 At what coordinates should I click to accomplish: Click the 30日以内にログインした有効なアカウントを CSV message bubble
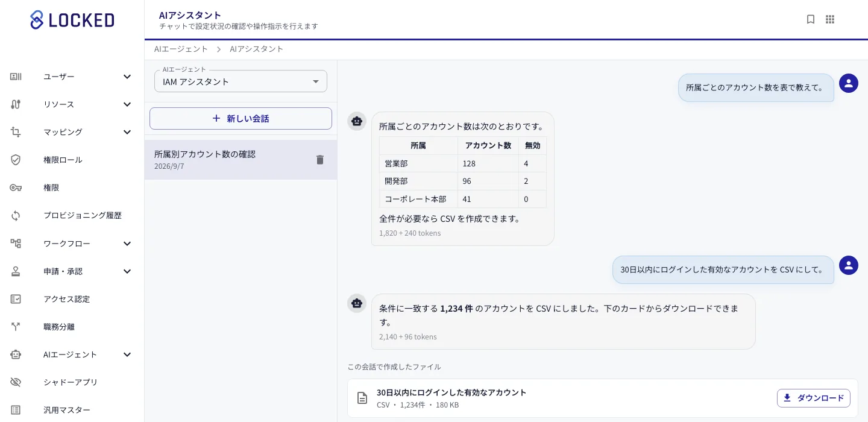click(723, 269)
